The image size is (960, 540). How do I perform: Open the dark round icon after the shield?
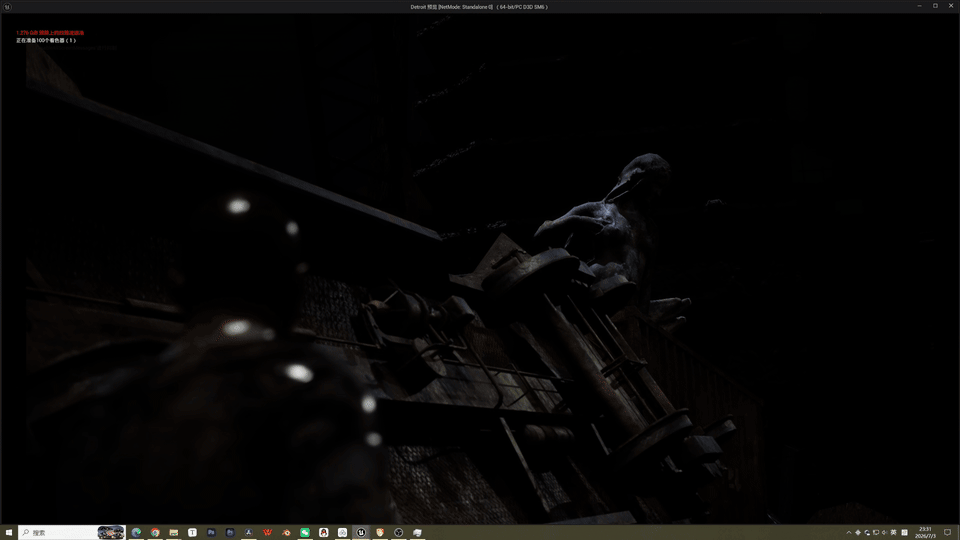pyautogui.click(x=399, y=533)
